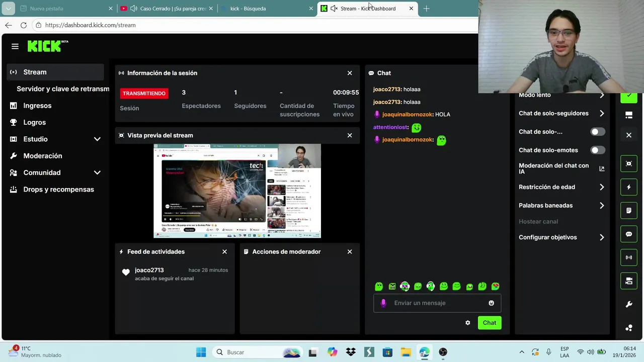This screenshot has width=644, height=362.
Task: Select the headphones emote with purple eyes
Action: [x=405, y=286]
